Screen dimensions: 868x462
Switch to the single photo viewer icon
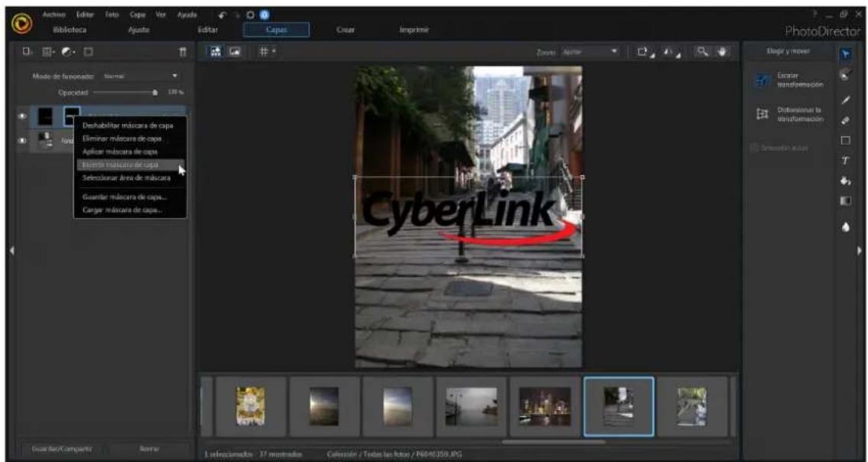point(236,51)
